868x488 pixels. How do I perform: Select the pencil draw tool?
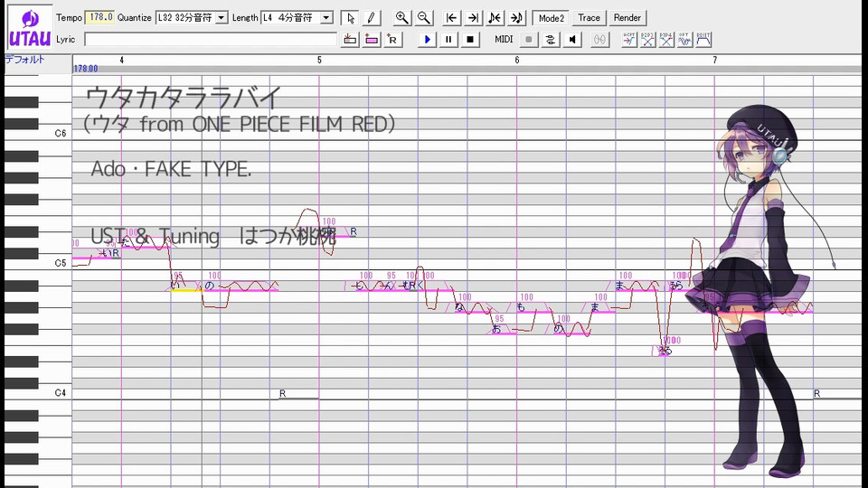coord(371,18)
